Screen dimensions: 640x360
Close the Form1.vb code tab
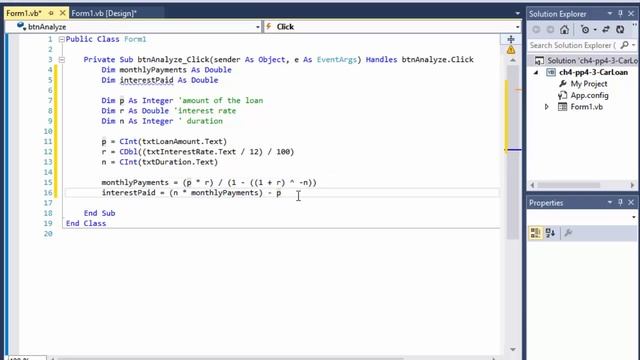[62, 13]
